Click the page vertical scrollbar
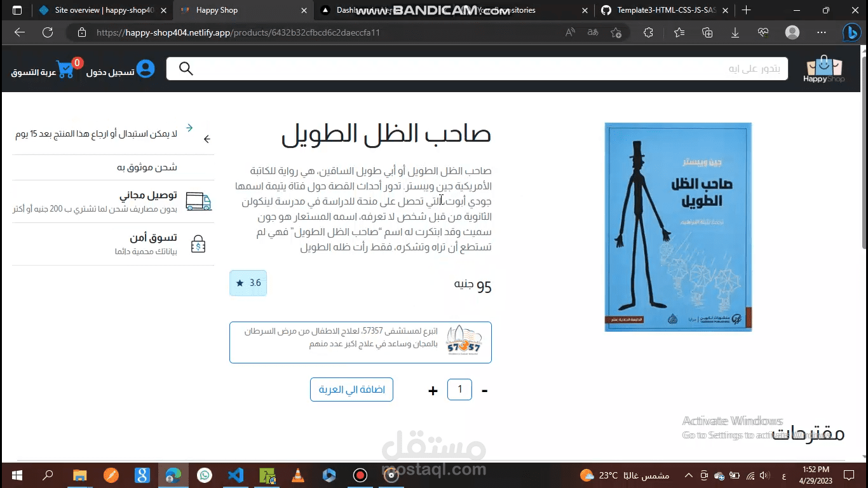The image size is (868, 488). pos(864,152)
